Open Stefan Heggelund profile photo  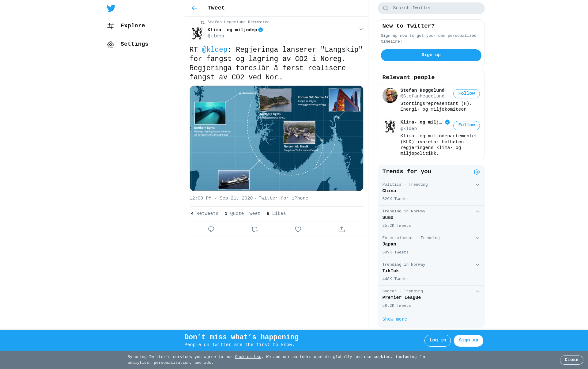pyautogui.click(x=390, y=96)
